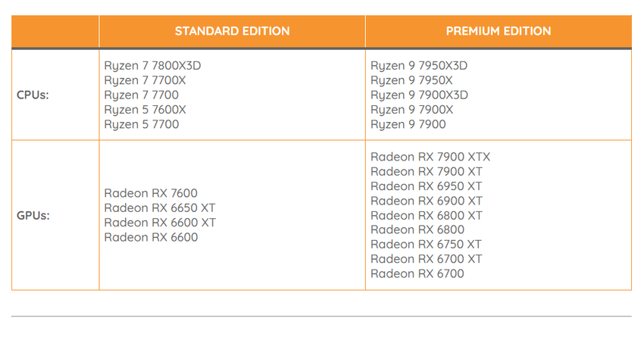This screenshot has width=644, height=337.
Task: Click the Standard Edition column header
Action: tap(232, 31)
